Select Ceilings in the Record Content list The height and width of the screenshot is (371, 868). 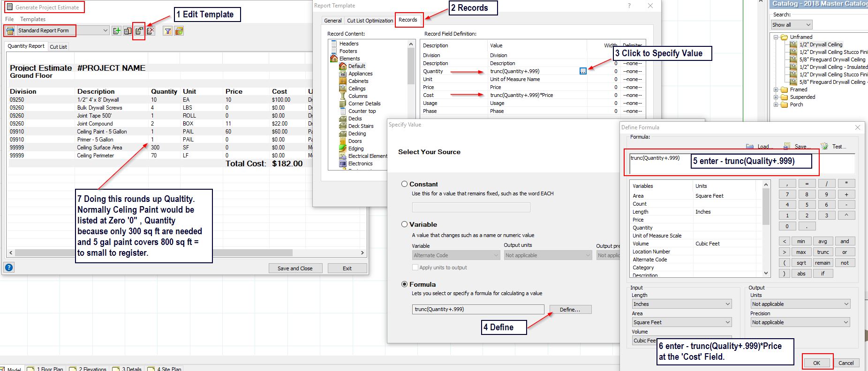pyautogui.click(x=357, y=89)
